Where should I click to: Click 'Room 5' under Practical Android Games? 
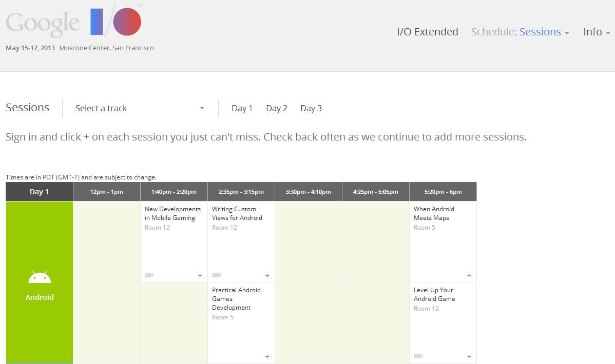tap(223, 317)
